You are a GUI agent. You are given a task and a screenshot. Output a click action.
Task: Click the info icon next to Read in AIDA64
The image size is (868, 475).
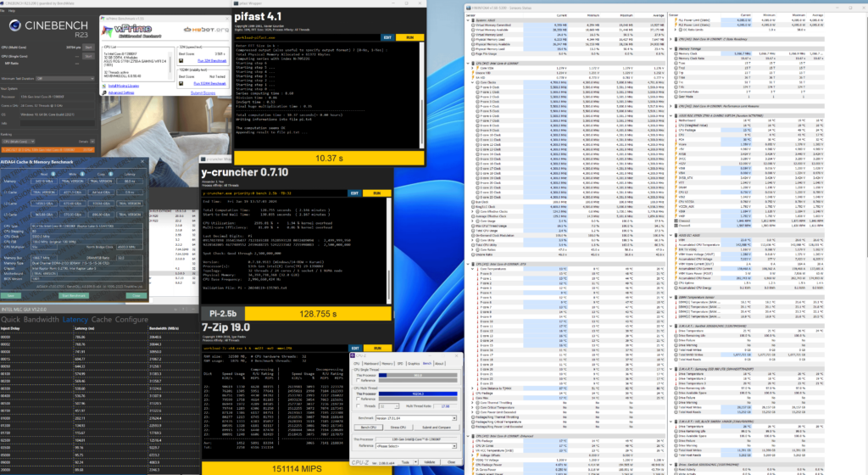(53, 174)
